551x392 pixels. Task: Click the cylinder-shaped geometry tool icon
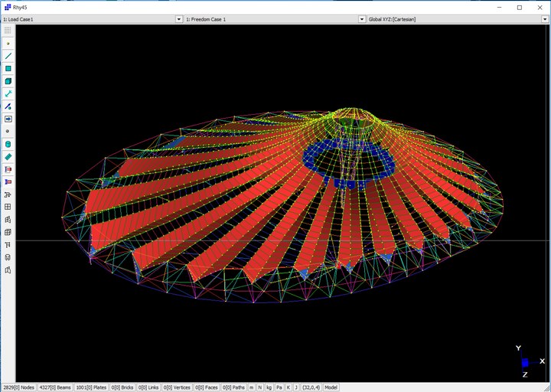coord(8,144)
